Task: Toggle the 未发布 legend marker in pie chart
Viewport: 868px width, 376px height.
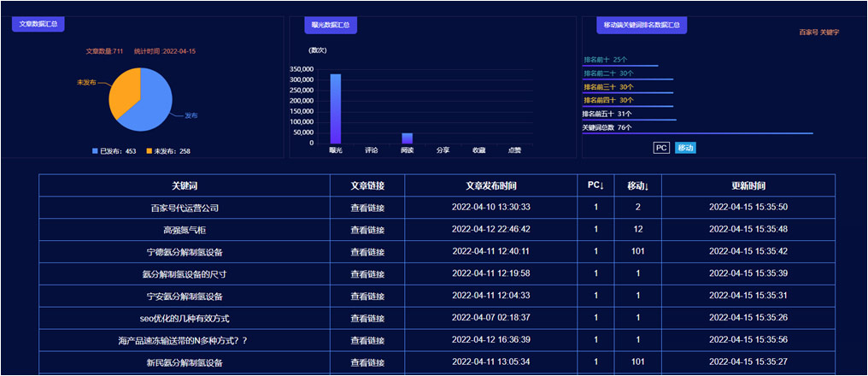Action: [150, 151]
